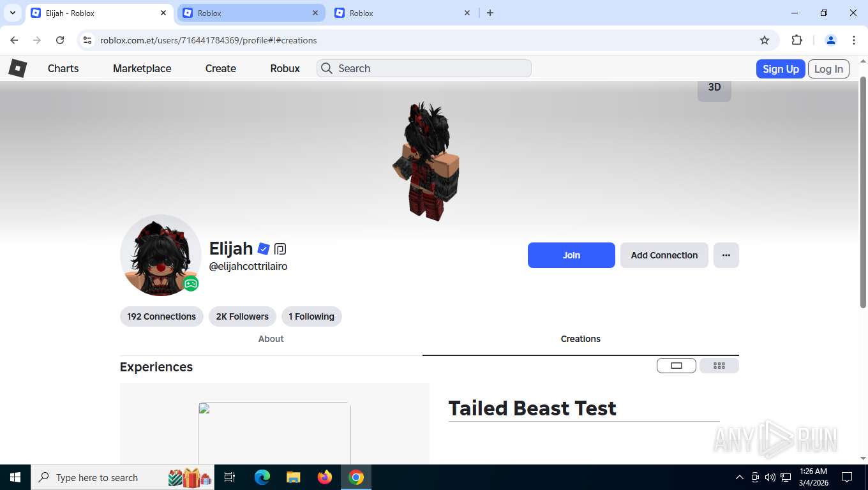Click the green in-game status icon on avatar
Image resolution: width=868 pixels, height=490 pixels.
pos(191,284)
